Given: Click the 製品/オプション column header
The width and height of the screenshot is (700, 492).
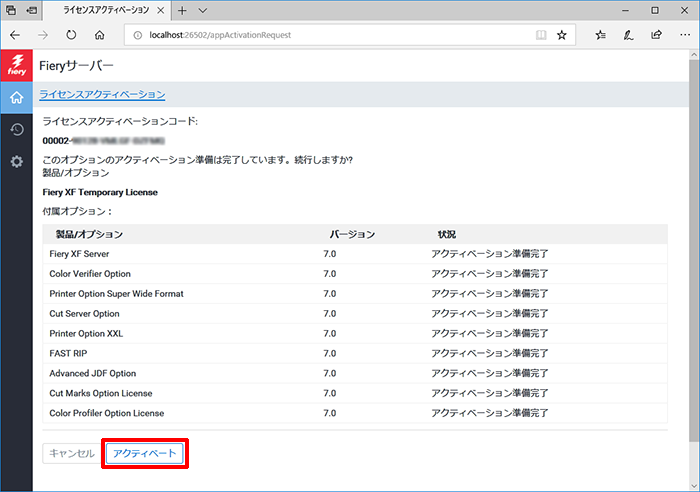Looking at the screenshot, I should point(89,234).
